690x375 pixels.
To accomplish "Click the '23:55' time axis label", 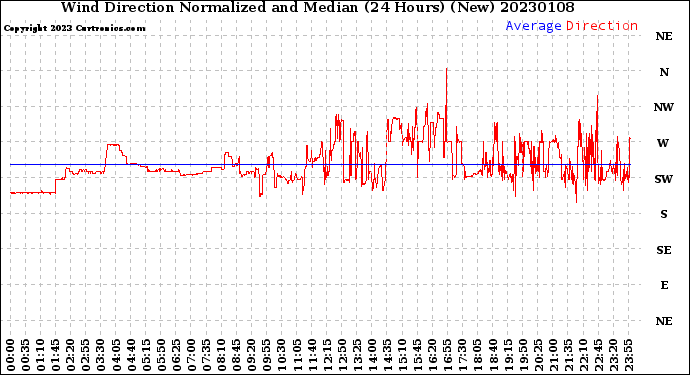I will (x=628, y=355).
